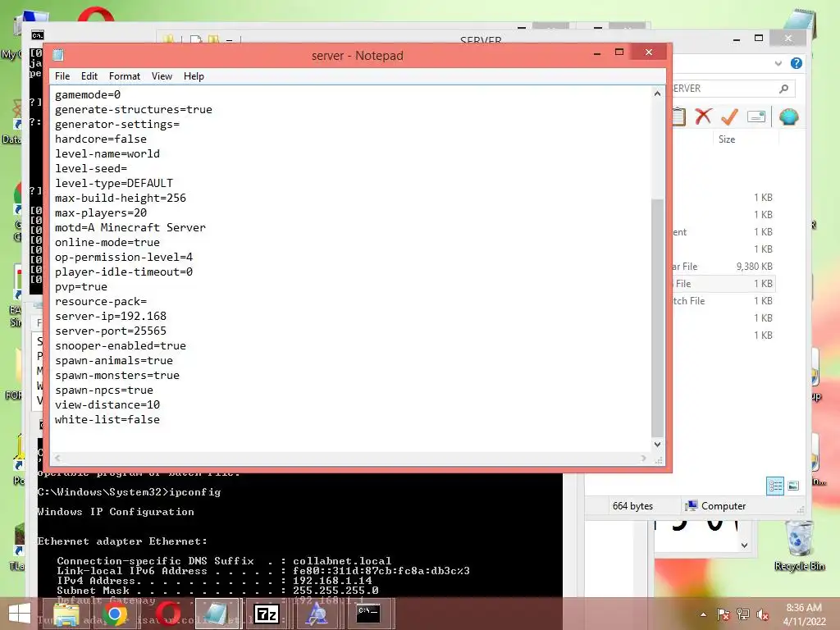
Task: Select the highlighted 1 KB File row
Action: pos(724,283)
